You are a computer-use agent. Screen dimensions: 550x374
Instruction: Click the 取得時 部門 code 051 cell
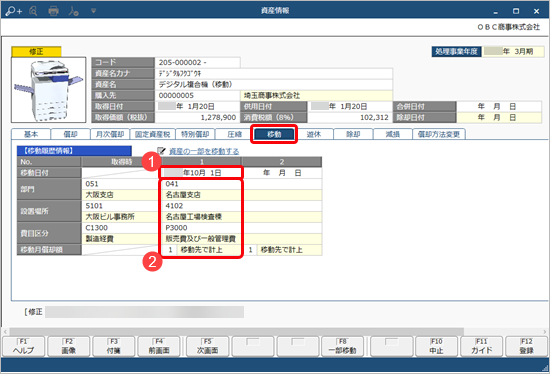point(121,184)
